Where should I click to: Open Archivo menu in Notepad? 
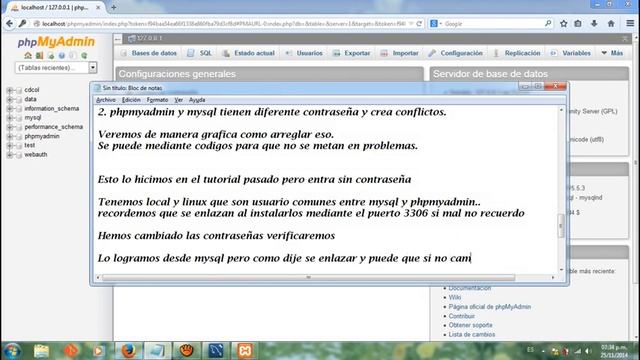[x=106, y=100]
